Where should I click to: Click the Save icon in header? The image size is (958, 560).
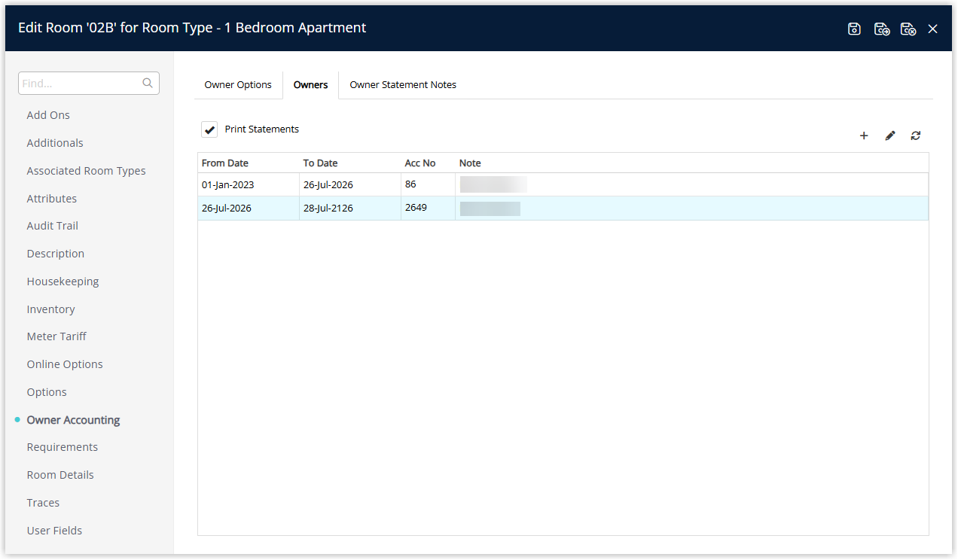coord(854,29)
